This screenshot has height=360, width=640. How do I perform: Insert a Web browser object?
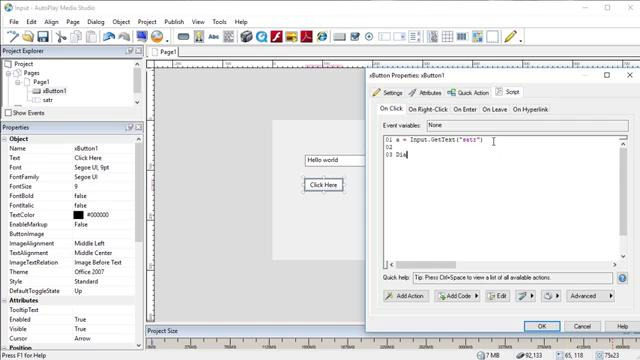coord(322,37)
